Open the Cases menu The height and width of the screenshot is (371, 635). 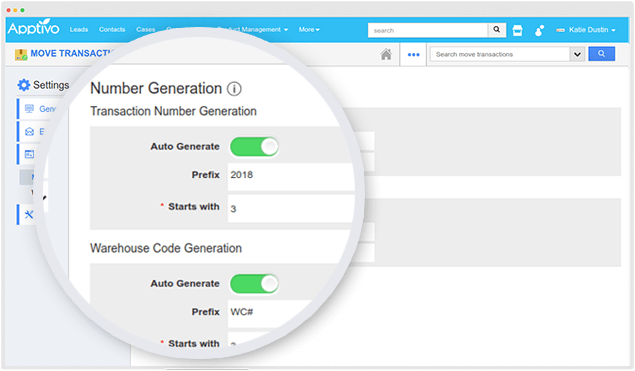tap(146, 30)
